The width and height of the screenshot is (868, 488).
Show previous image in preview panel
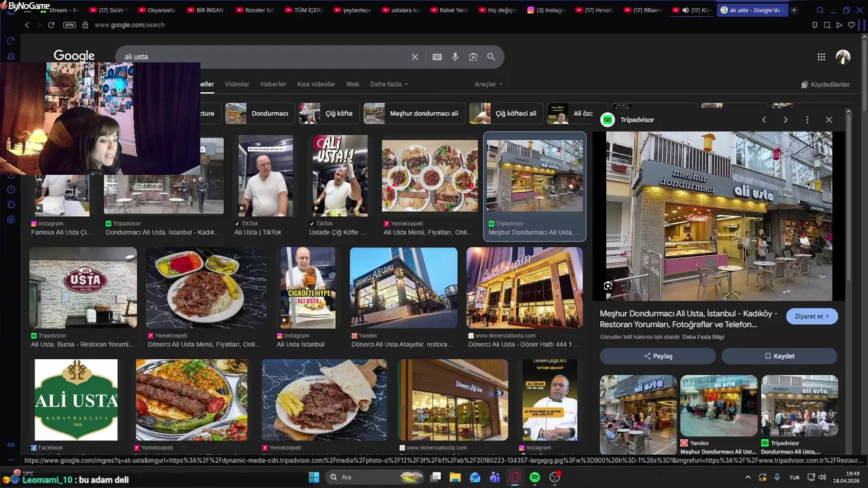point(764,119)
